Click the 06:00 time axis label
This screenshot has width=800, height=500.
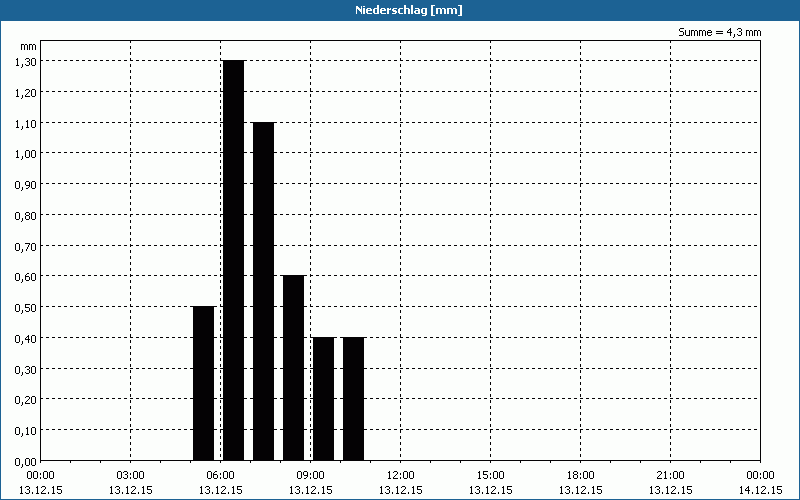[x=220, y=476]
